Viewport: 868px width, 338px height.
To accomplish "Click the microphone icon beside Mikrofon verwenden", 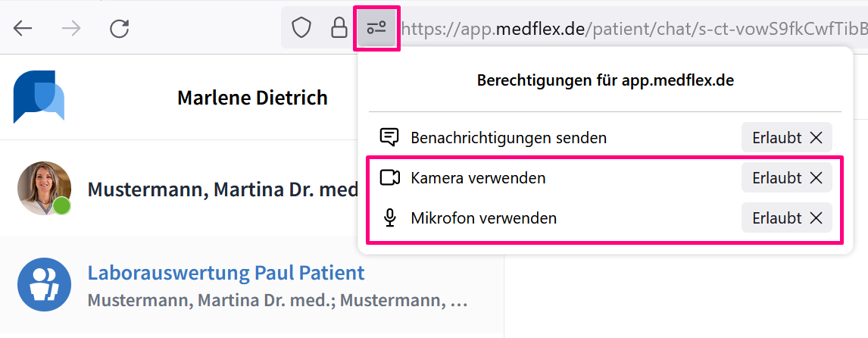I will [390, 218].
